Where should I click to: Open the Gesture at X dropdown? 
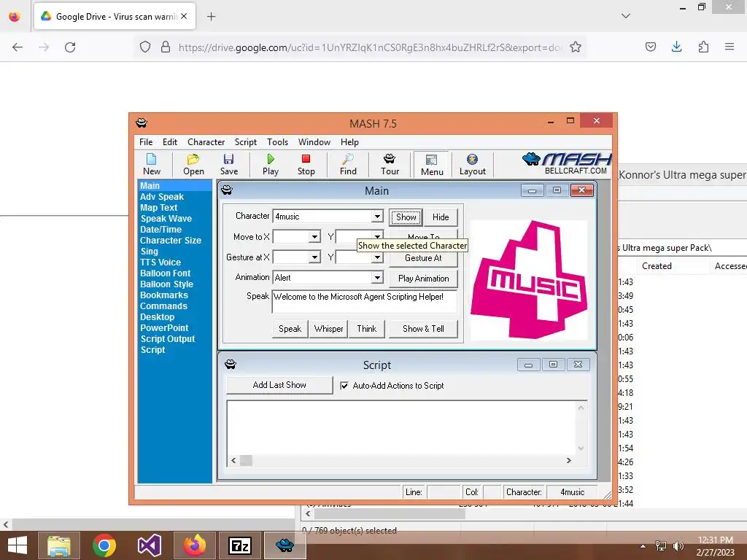click(x=314, y=257)
